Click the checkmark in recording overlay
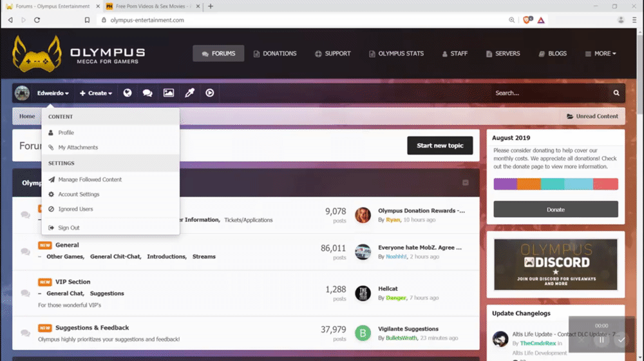This screenshot has width=644, height=361. [621, 340]
